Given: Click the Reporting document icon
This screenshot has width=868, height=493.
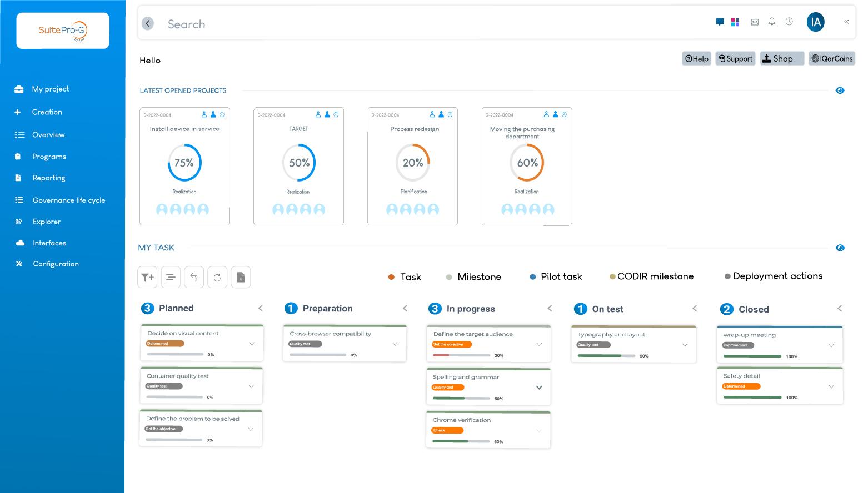Looking at the screenshot, I should 18,178.
